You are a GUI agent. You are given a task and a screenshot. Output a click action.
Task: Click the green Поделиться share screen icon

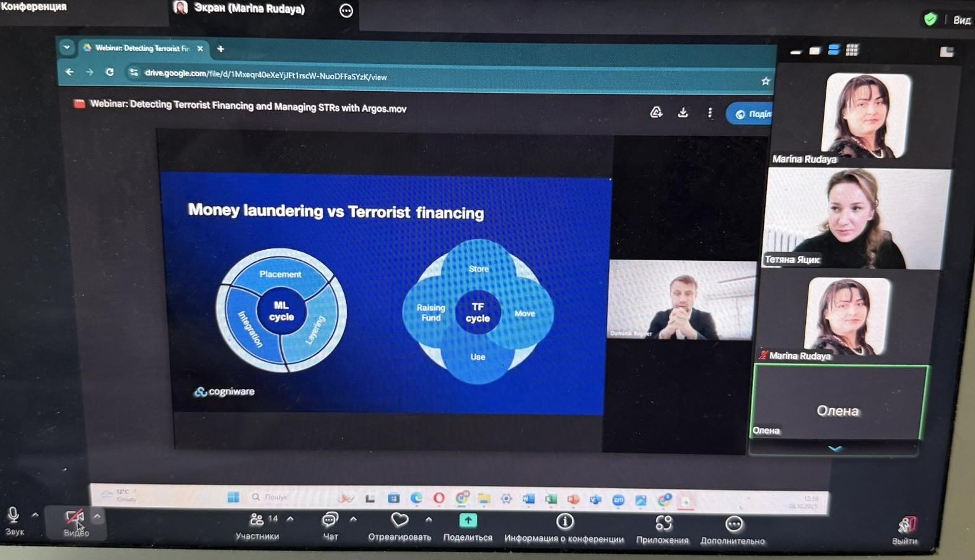tap(468, 522)
